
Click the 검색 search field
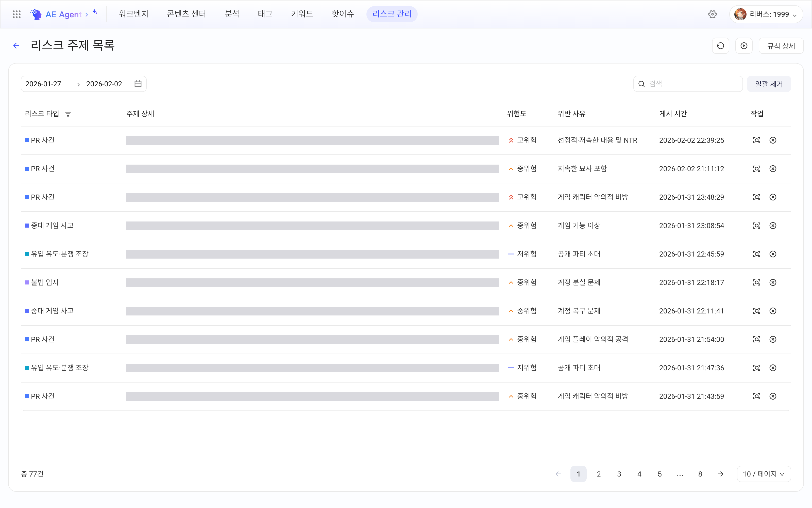click(688, 84)
